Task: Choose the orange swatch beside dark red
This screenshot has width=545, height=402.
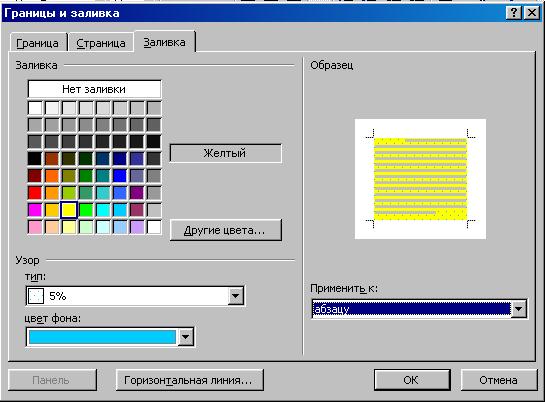Action: [x=52, y=176]
